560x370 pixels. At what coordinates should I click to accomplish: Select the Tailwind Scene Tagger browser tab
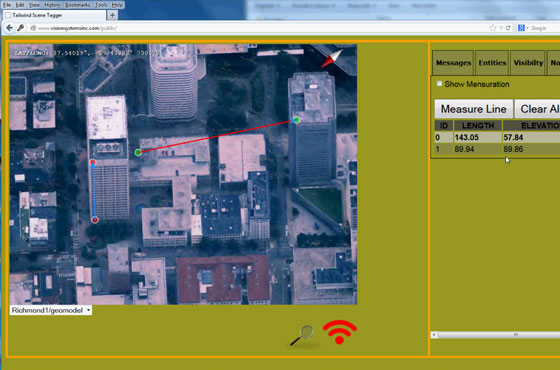[54, 15]
